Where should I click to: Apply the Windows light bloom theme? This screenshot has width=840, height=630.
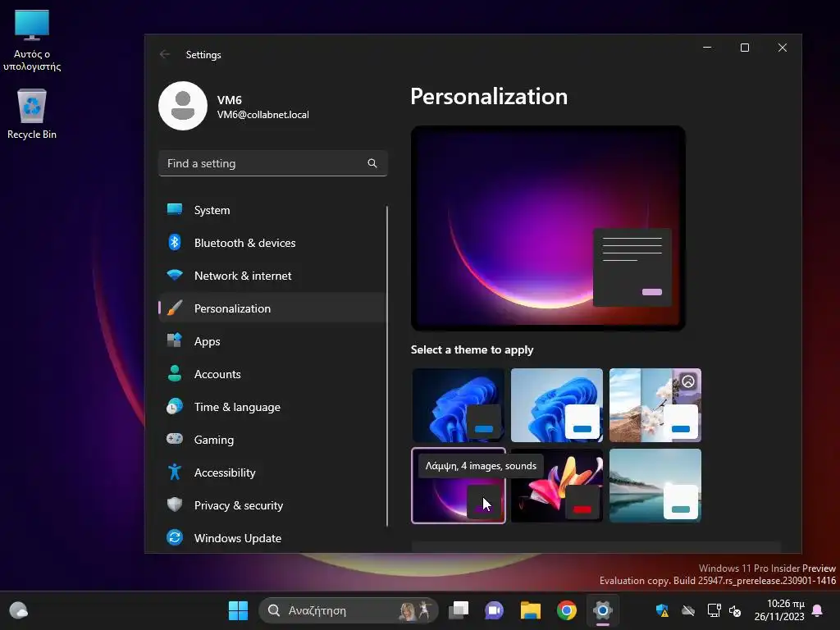pos(557,405)
